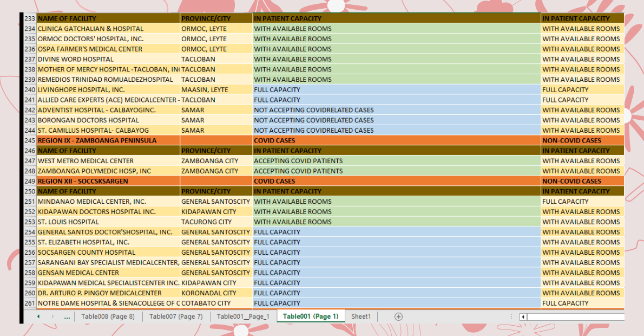The width and height of the screenshot is (644, 336).
Task: Select KIDAPAWAN MEDICAL SPECIALISTCENTER INC. cell
Action: click(x=108, y=283)
